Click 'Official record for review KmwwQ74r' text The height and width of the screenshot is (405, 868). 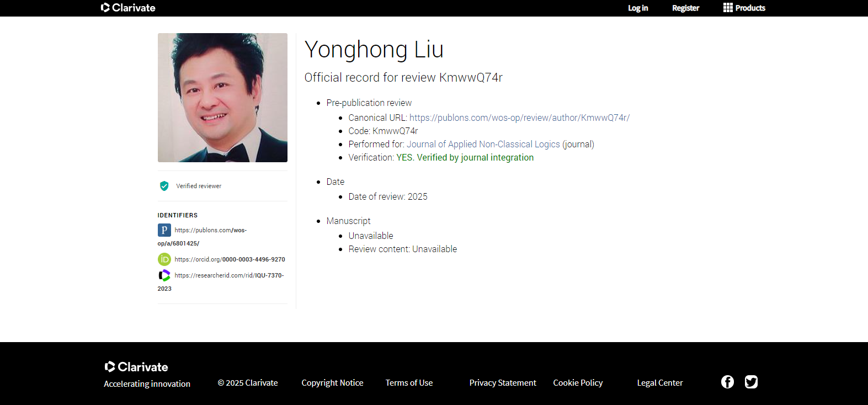403,77
